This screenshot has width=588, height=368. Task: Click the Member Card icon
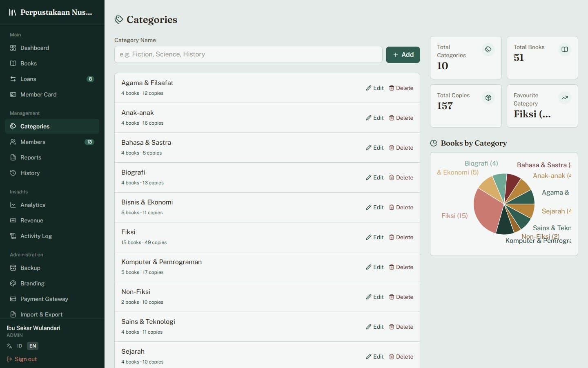click(x=13, y=94)
